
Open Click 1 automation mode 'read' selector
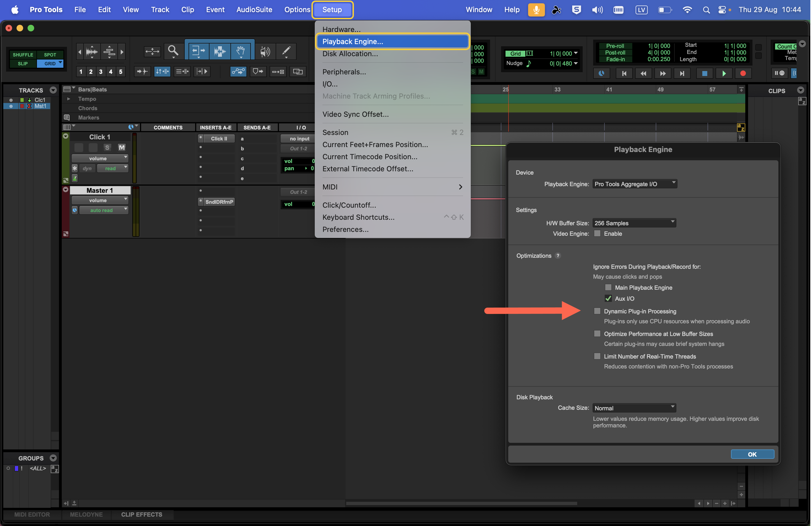[x=112, y=168]
